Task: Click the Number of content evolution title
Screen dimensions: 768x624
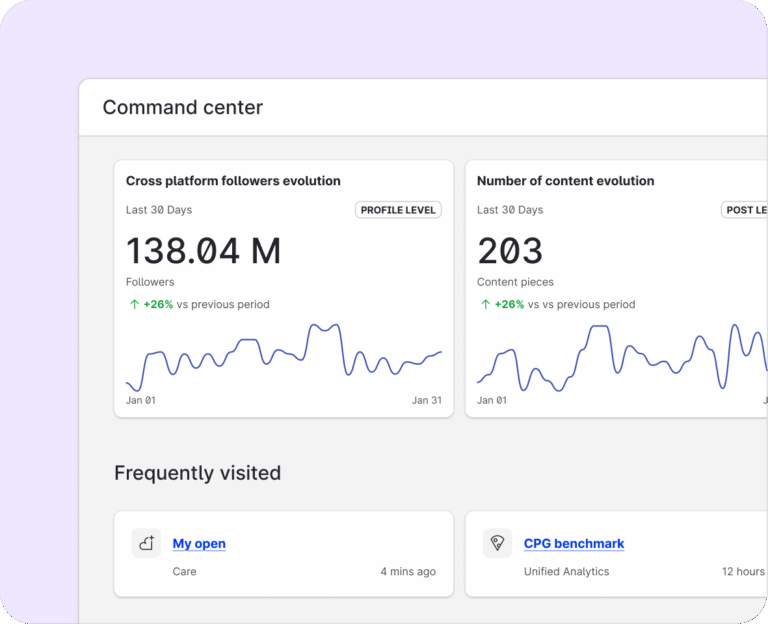Action: [565, 181]
